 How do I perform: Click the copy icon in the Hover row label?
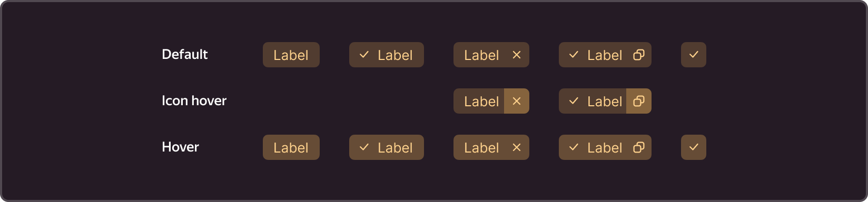point(639,147)
